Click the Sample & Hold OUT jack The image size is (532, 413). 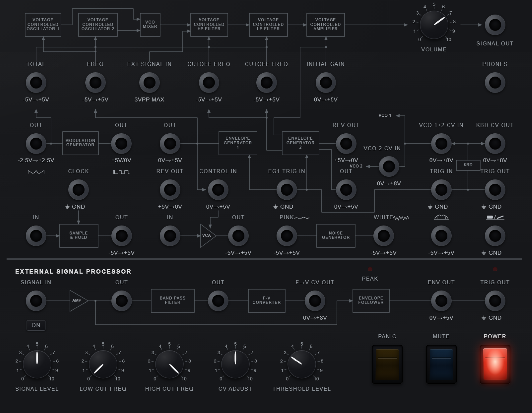pos(121,236)
